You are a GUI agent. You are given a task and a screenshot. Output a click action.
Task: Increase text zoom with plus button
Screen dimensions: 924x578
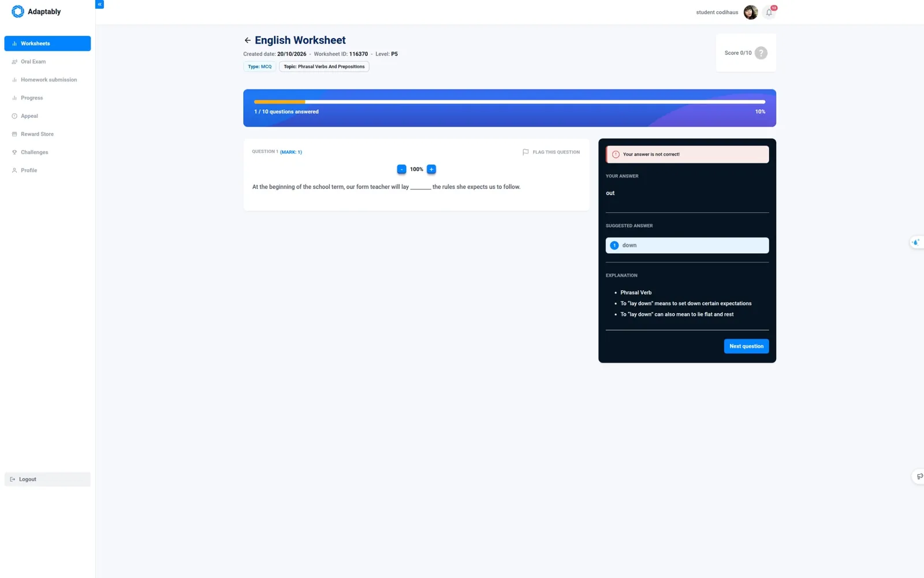431,169
